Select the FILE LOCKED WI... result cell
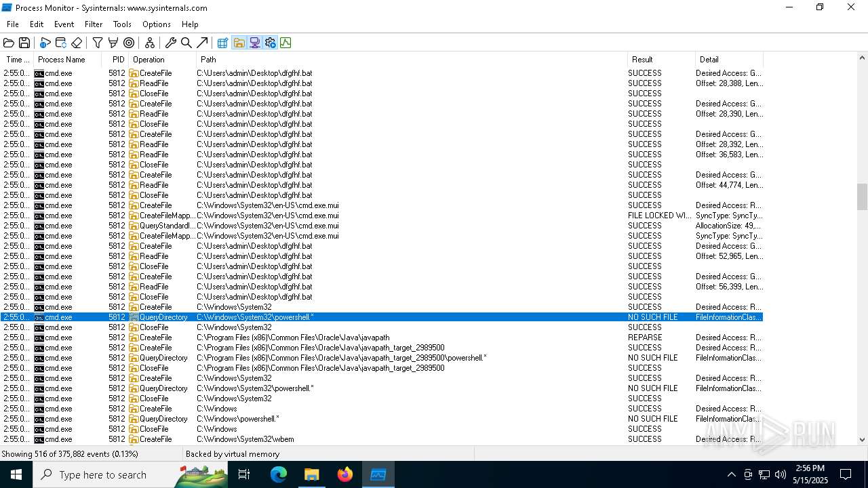This screenshot has width=868, height=488. pyautogui.click(x=660, y=216)
